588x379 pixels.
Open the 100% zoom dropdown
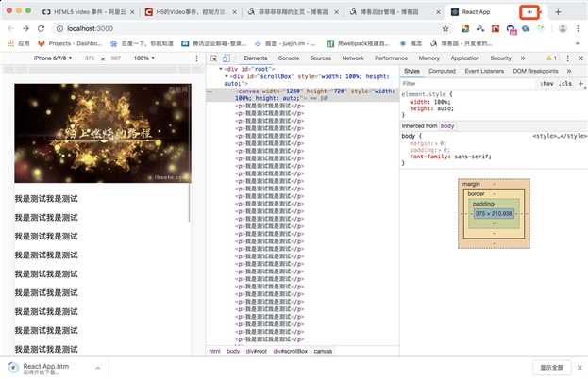click(x=144, y=58)
